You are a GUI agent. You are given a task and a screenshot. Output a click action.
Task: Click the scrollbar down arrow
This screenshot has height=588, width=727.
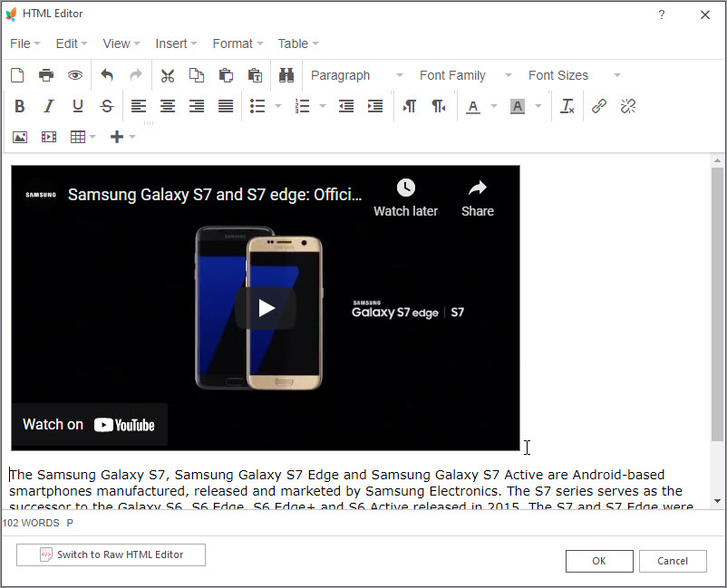pyautogui.click(x=717, y=500)
